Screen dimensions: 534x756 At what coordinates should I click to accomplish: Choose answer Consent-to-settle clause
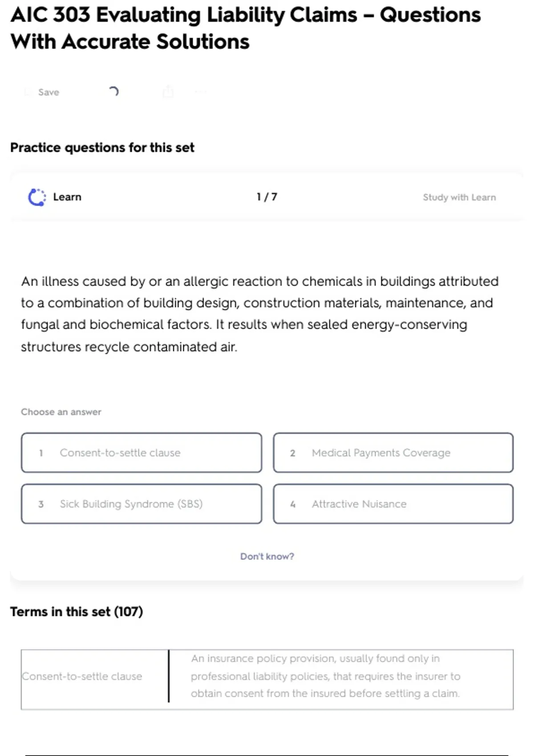[x=142, y=453]
